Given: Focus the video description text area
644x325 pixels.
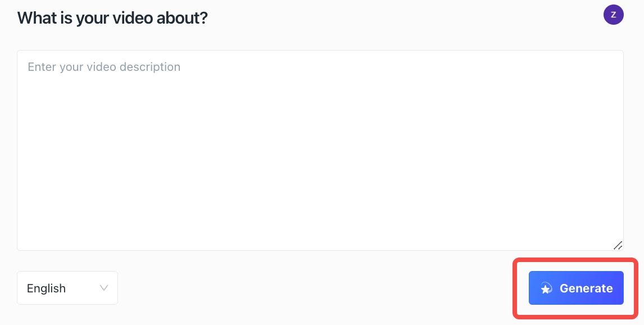Looking at the screenshot, I should (320, 150).
